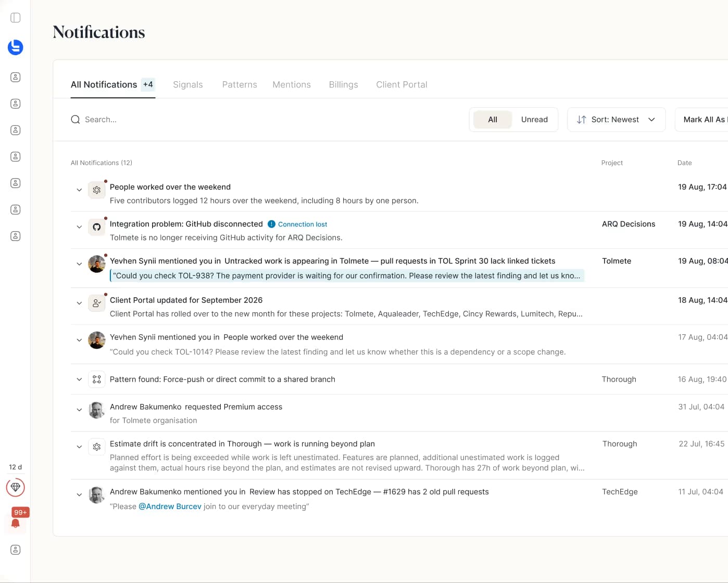Click the Notifications page heading

coord(99,32)
